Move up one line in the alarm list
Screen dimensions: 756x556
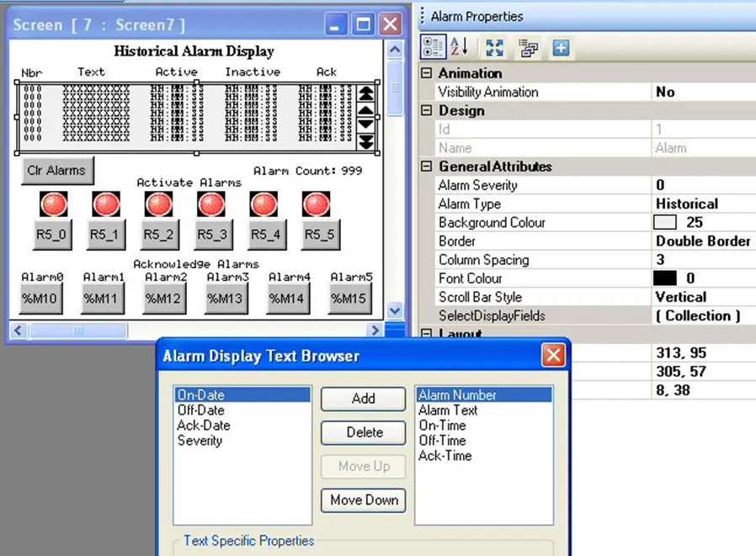366,109
